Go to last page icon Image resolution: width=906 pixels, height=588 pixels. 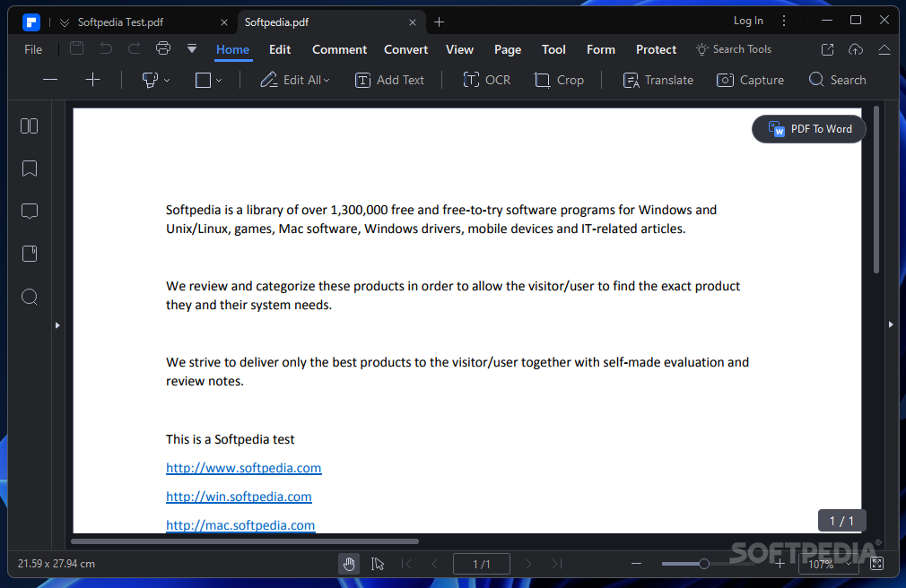[x=556, y=564]
